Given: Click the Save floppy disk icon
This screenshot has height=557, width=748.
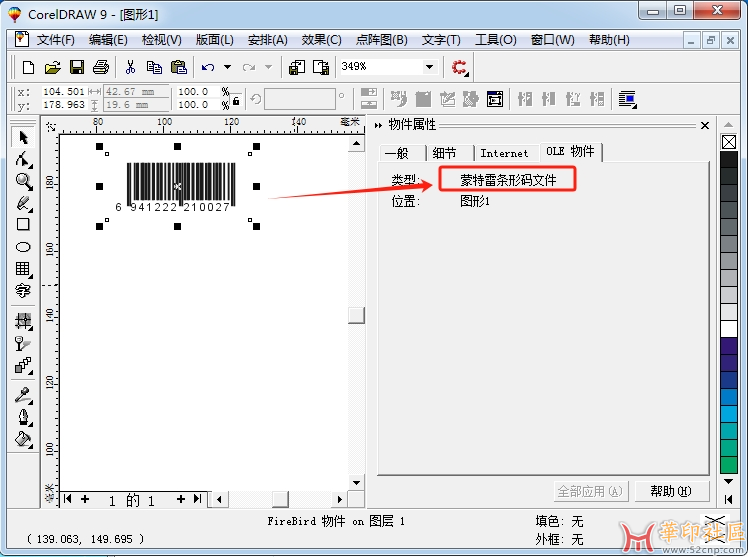Looking at the screenshot, I should (x=77, y=67).
